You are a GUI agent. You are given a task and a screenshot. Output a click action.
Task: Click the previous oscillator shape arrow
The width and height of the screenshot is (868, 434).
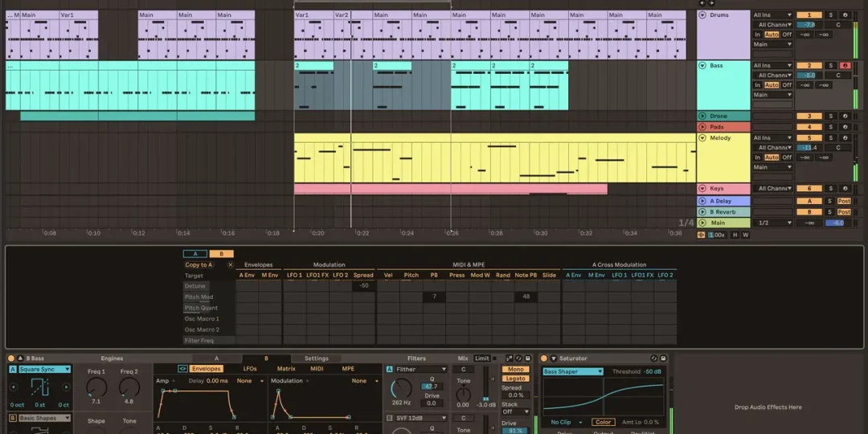[14, 387]
